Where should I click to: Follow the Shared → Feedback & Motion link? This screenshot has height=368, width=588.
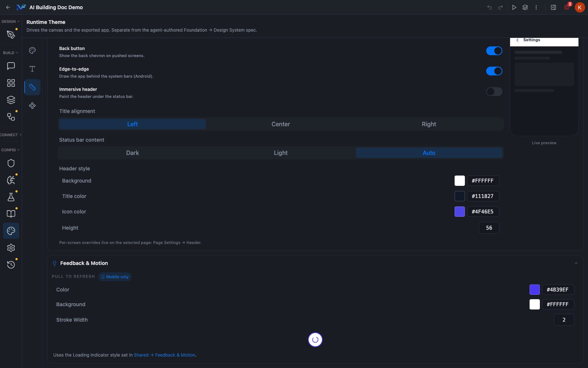click(165, 355)
